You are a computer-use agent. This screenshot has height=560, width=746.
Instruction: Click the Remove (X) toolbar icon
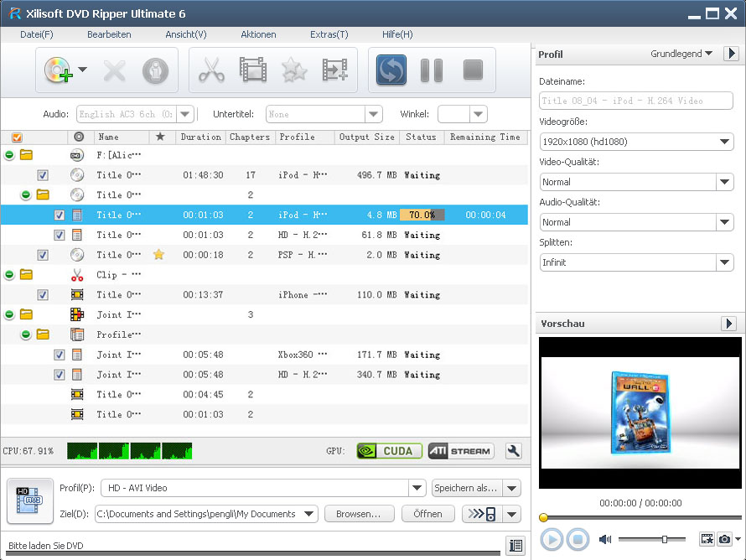click(x=114, y=71)
